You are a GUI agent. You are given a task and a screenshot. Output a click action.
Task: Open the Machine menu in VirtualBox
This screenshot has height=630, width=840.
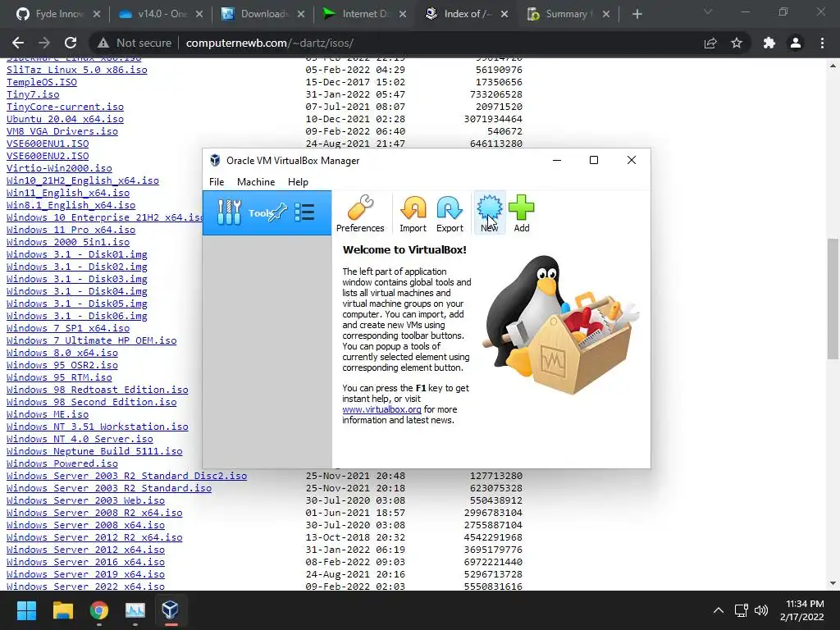coord(256,182)
